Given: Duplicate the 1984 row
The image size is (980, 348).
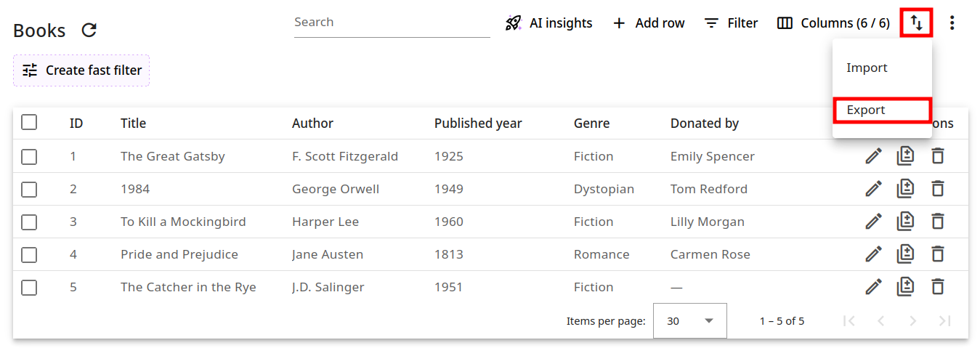Looking at the screenshot, I should pyautogui.click(x=905, y=189).
